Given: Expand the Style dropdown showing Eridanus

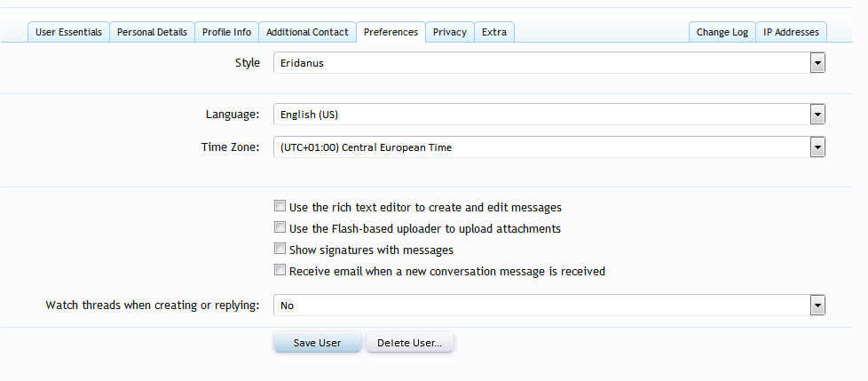Looking at the screenshot, I should coord(549,63).
